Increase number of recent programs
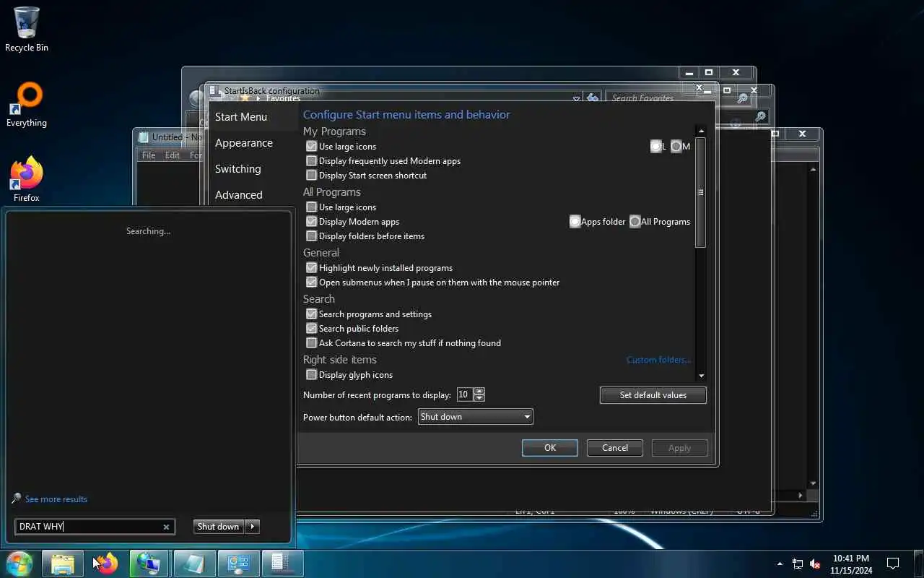The image size is (924, 578). point(479,391)
